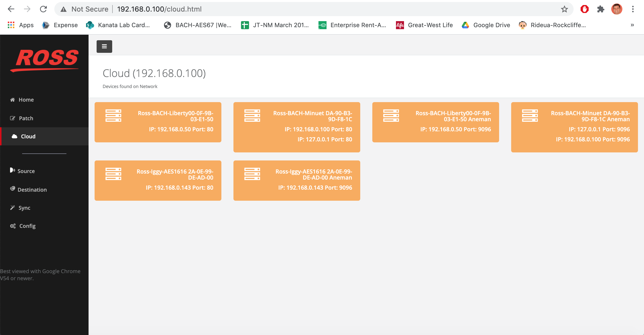Click the Config gears icon in sidebar
This screenshot has width=644, height=335.
(13, 226)
